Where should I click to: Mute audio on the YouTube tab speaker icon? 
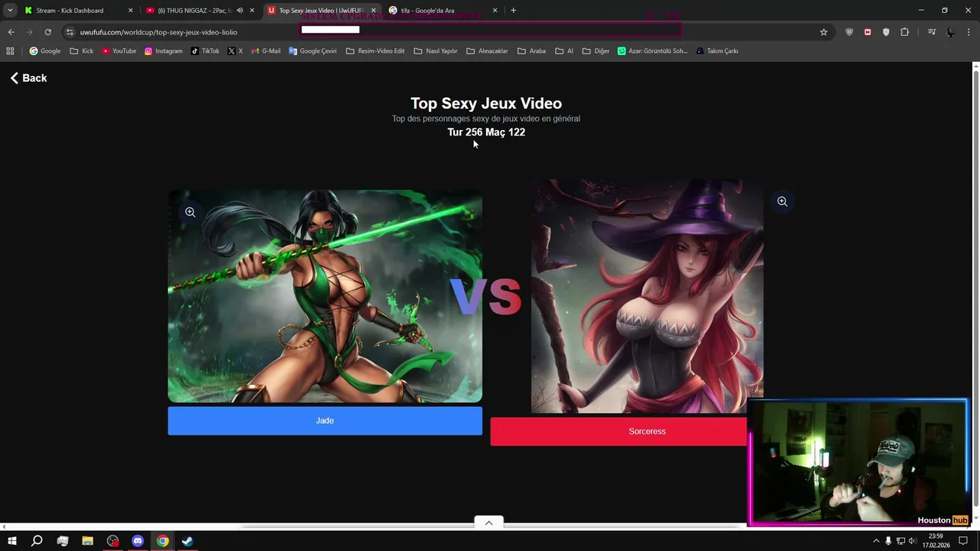[x=240, y=11]
